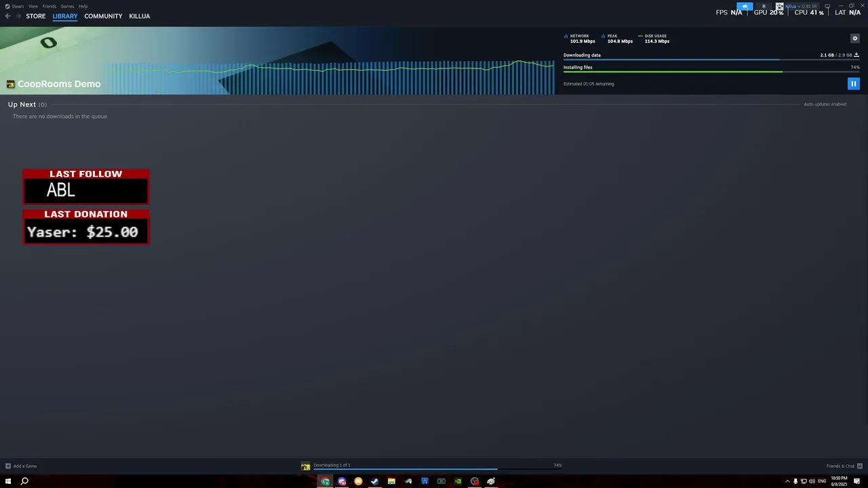The image size is (868, 488).
Task: Open notifications bell icon
Action: point(764,6)
